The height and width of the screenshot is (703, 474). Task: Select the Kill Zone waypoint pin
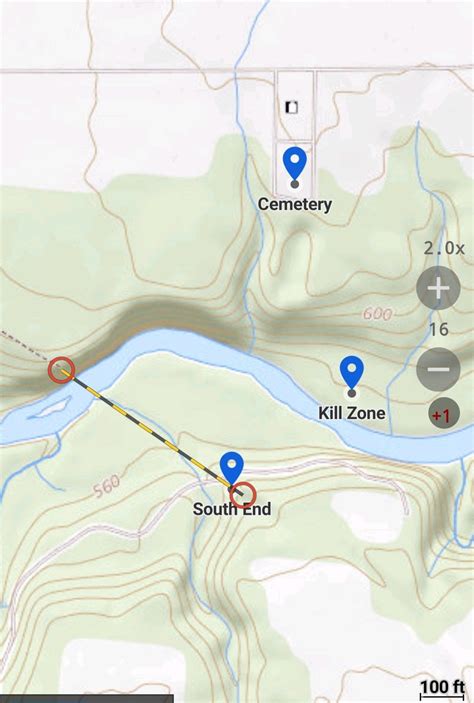352,374
